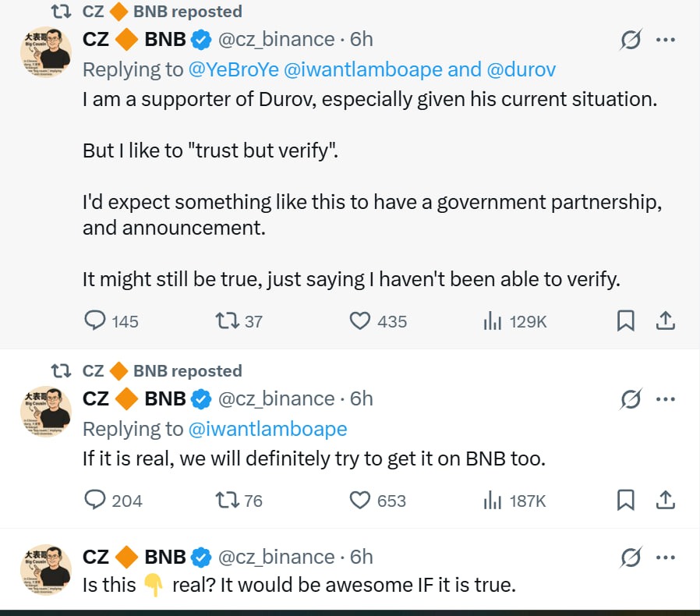The image size is (700, 616).
Task: Bookmark the Durov supporter post
Action: point(625,320)
